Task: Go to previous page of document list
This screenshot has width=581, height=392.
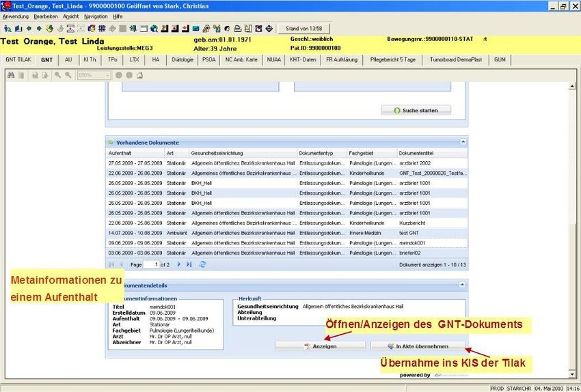Action: (x=122, y=265)
